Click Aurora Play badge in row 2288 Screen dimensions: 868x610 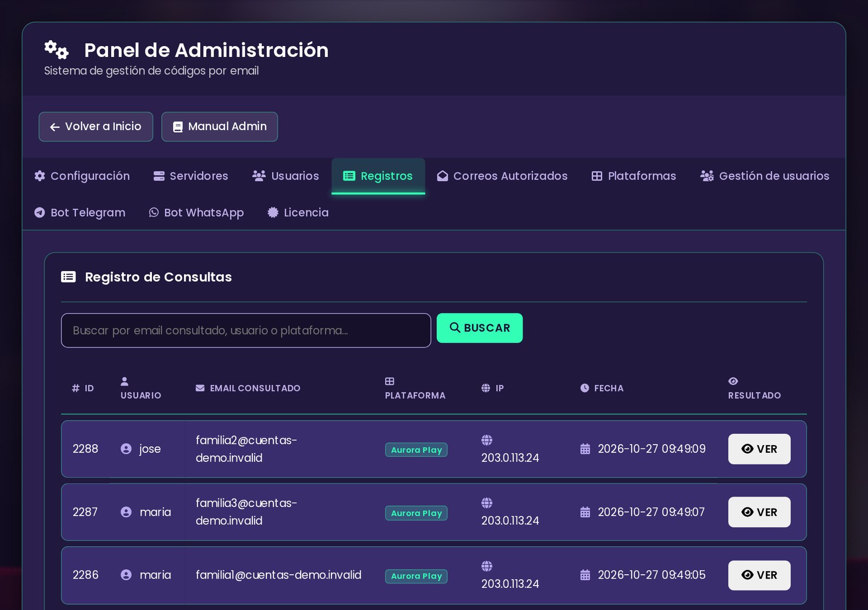coord(416,450)
